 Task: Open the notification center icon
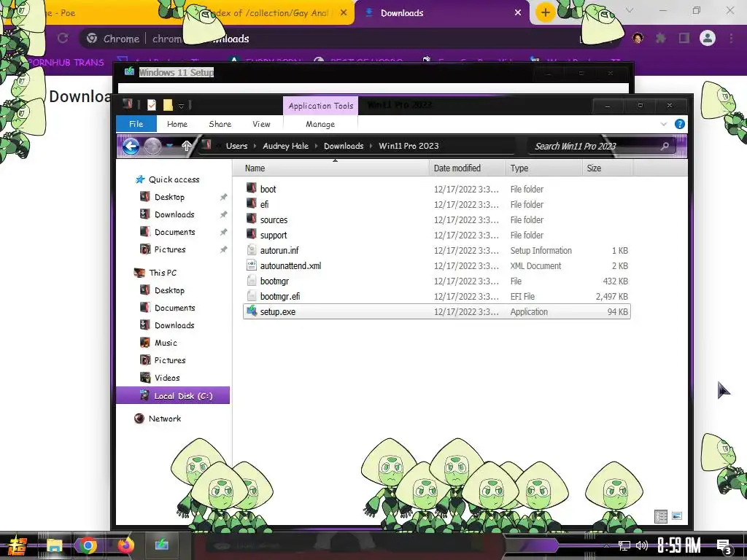(724, 547)
